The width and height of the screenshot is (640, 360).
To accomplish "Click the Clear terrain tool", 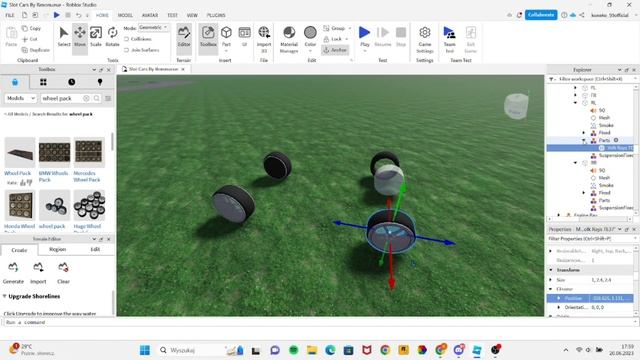I will 63,273.
